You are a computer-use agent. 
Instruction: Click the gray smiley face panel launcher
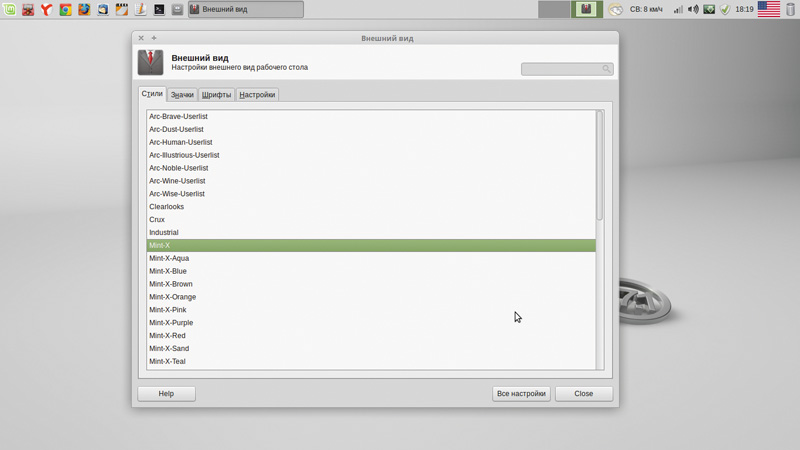177,9
